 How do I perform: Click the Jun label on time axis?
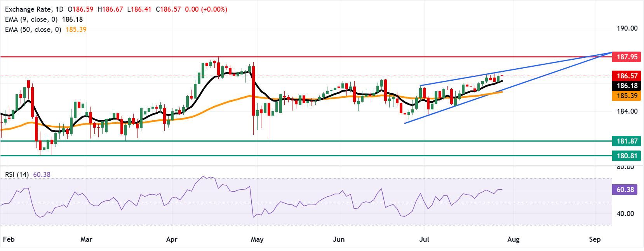[339, 239]
